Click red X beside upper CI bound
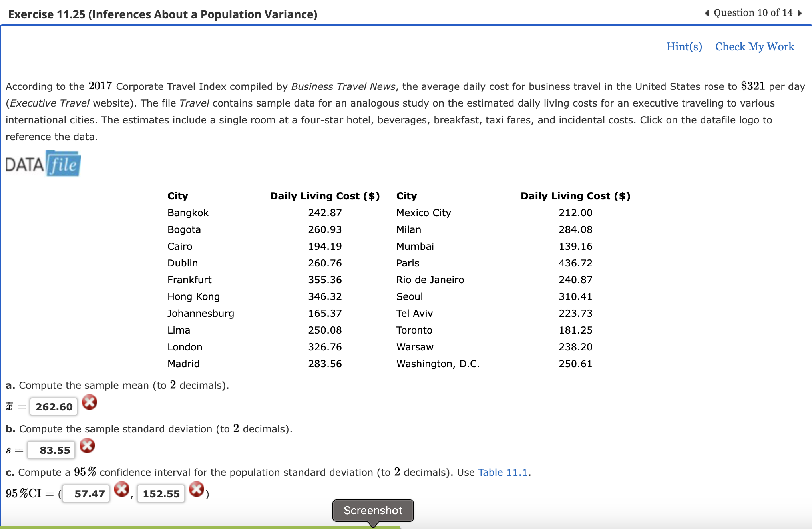The image size is (812, 529). (x=197, y=489)
